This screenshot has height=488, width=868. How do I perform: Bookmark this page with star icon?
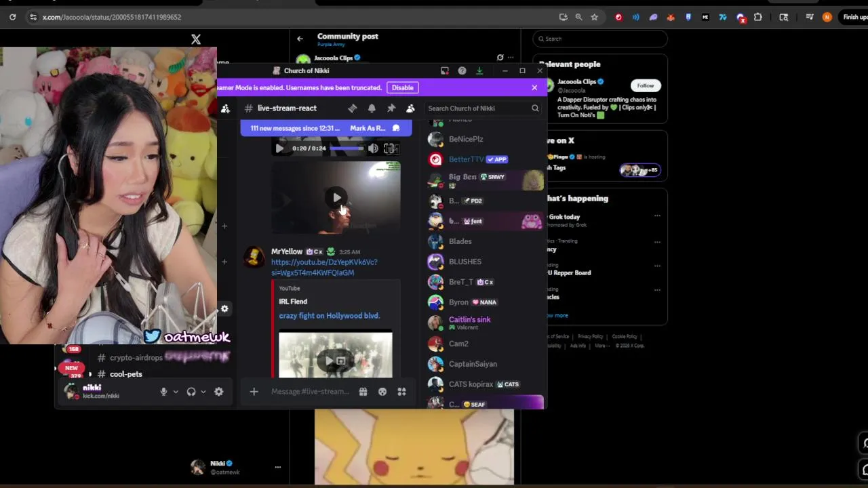click(x=595, y=17)
